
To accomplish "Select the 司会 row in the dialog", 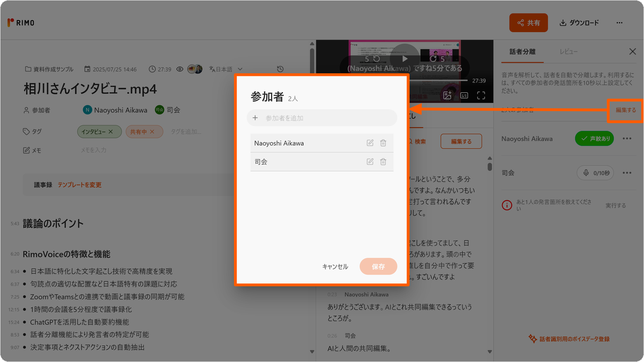I will 322,162.
